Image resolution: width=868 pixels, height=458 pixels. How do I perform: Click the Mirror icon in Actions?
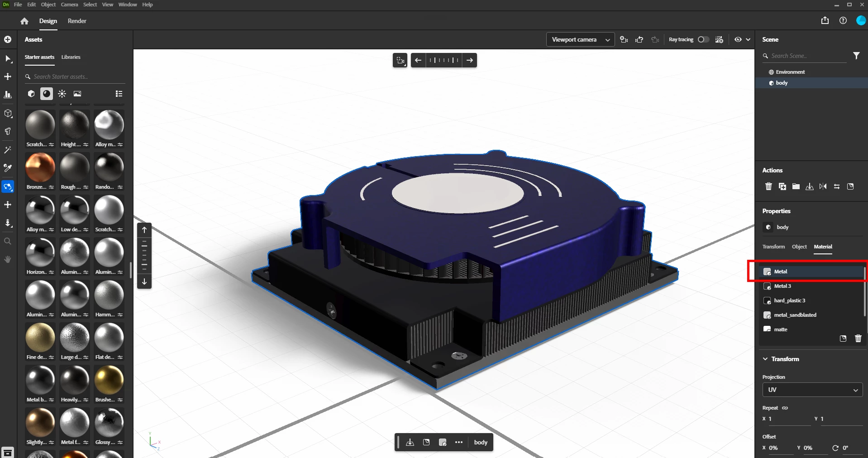[823, 186]
